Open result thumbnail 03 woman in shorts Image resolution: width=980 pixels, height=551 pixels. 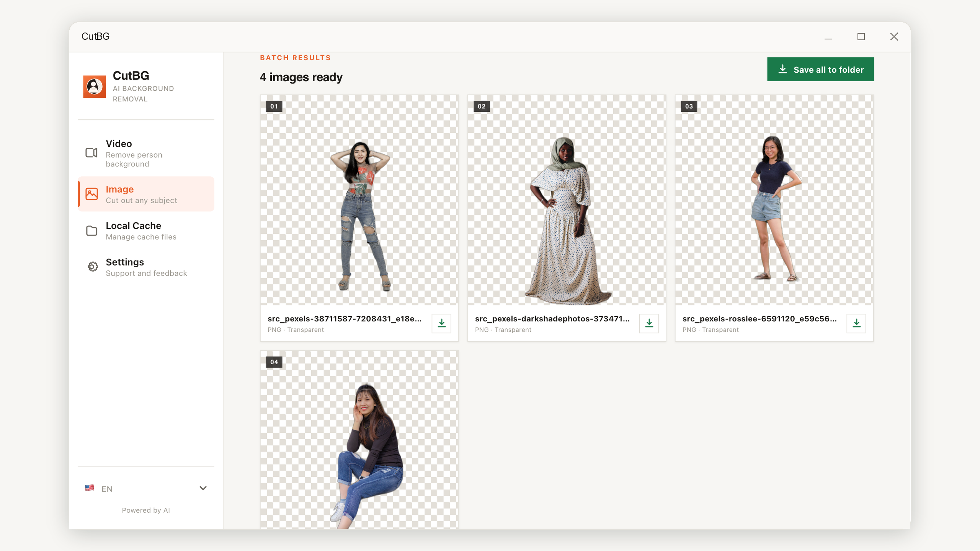tap(774, 200)
